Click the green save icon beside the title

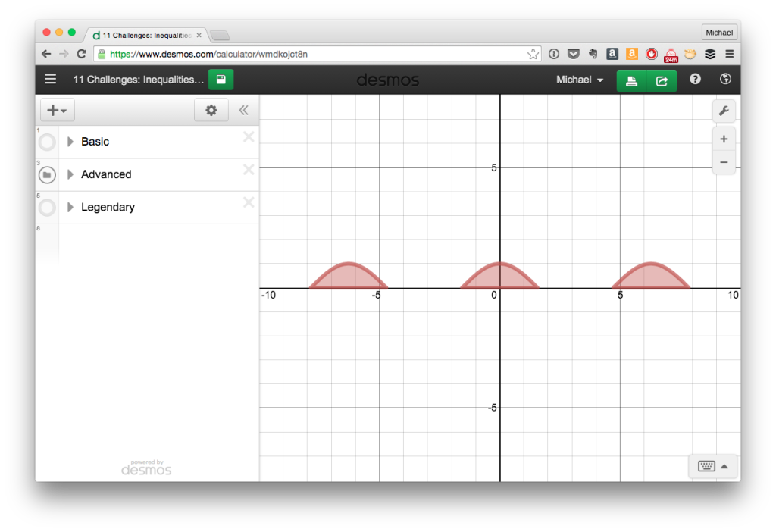pyautogui.click(x=221, y=79)
